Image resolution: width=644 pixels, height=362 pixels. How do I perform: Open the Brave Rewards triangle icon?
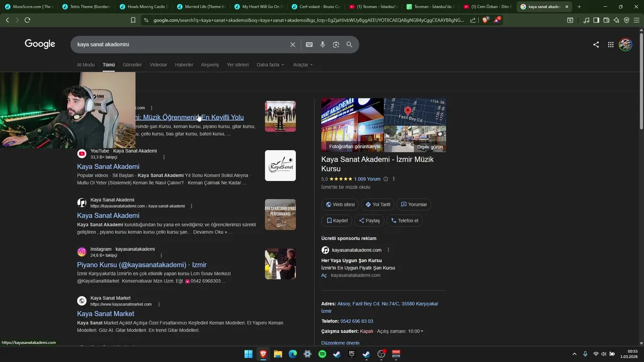[498, 20]
